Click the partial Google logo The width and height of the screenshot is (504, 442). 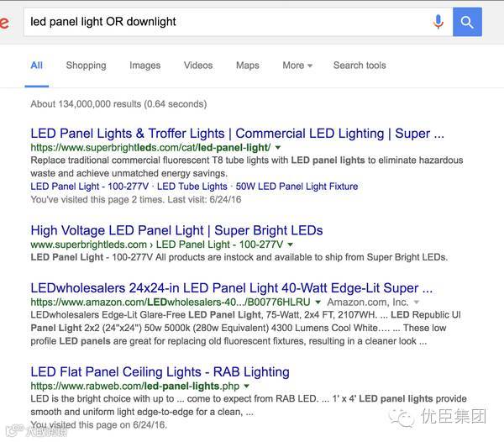(x=4, y=23)
